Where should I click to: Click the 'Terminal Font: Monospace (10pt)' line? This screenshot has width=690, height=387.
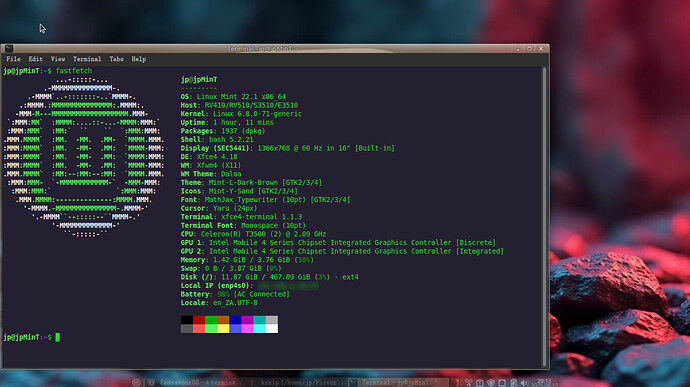pyautogui.click(x=243, y=225)
